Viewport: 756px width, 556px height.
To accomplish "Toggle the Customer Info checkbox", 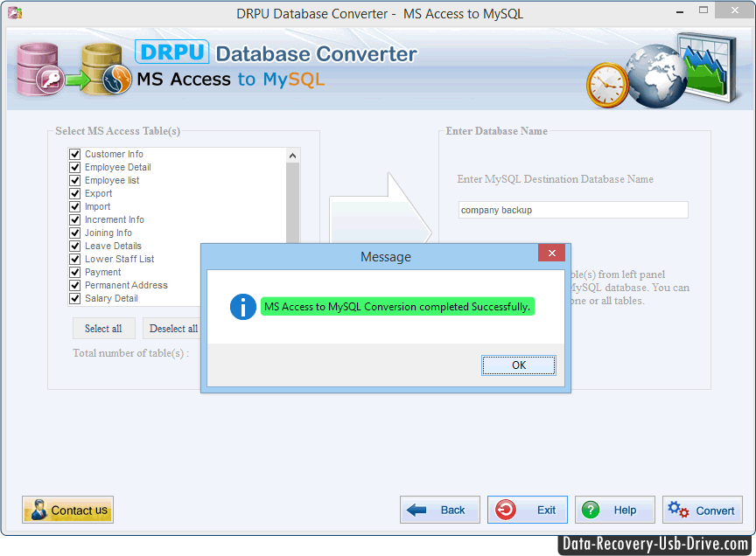I will coord(74,154).
